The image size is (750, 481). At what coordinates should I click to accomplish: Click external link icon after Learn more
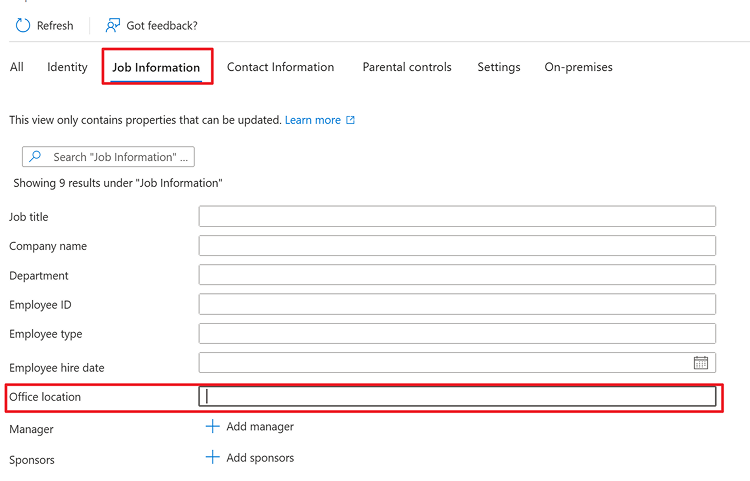(350, 120)
